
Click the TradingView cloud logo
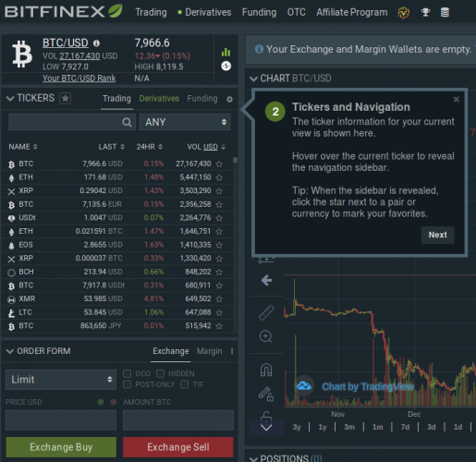(304, 385)
